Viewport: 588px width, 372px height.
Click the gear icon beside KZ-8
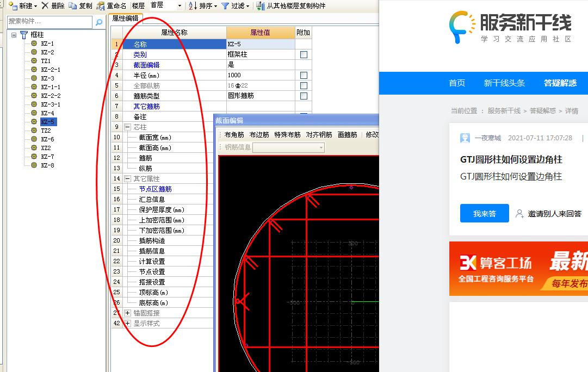click(34, 165)
